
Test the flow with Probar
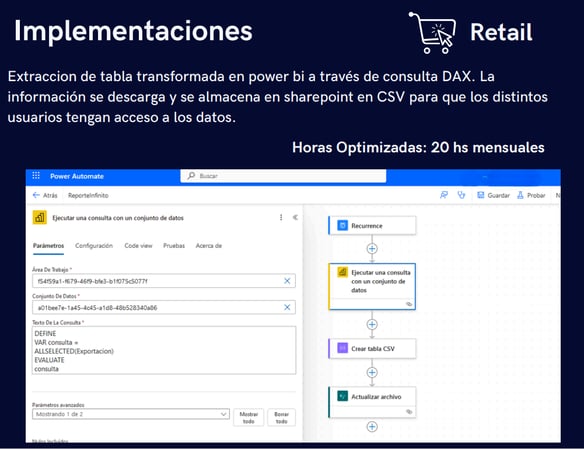[x=531, y=195]
